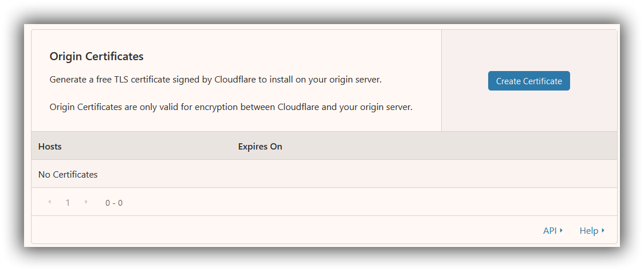Select page number 1 in pagination

pyautogui.click(x=68, y=202)
